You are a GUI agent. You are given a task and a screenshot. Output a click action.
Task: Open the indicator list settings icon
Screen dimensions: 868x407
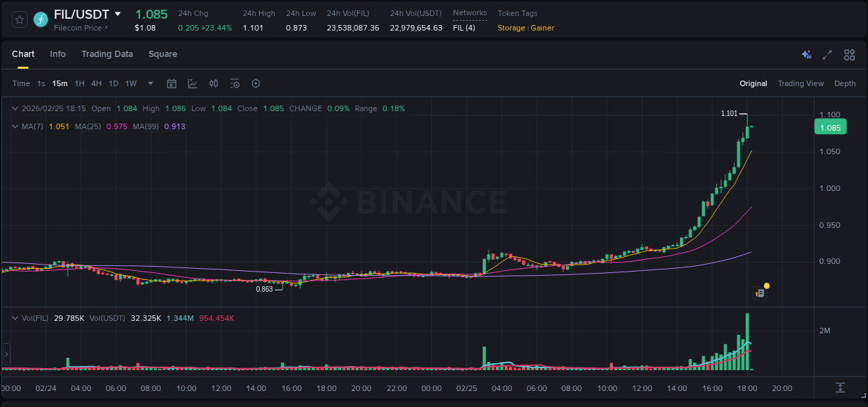[235, 83]
